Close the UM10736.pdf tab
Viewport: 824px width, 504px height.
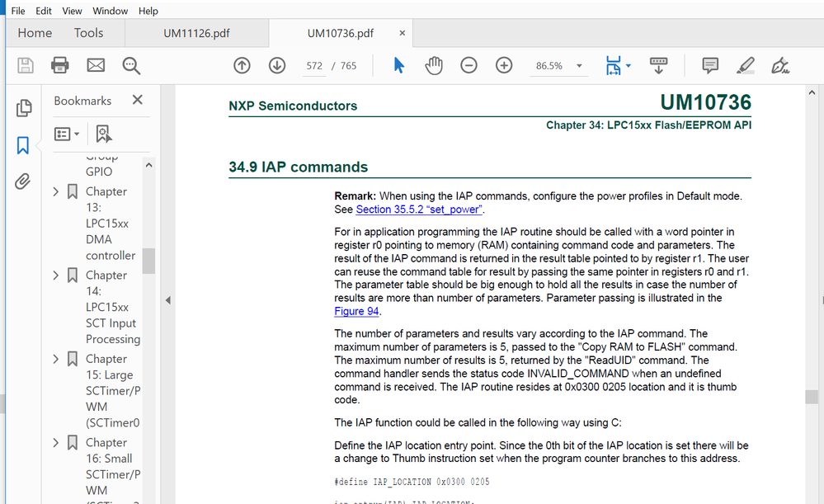pos(402,33)
